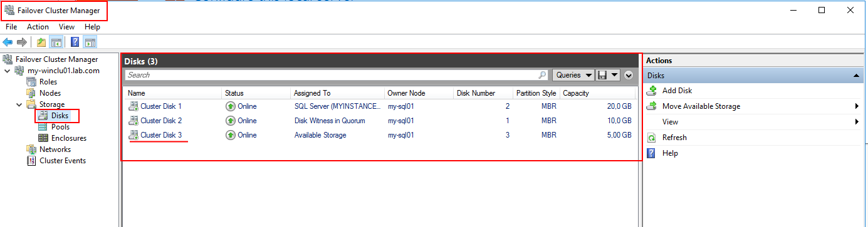The image size is (868, 227).
Task: Open the save query dropdown arrow
Action: point(614,75)
